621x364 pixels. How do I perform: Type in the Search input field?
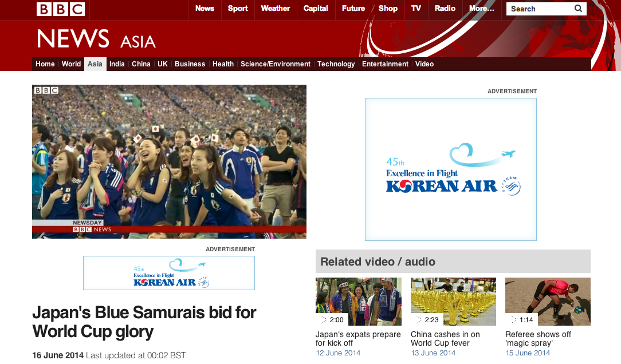(x=539, y=9)
